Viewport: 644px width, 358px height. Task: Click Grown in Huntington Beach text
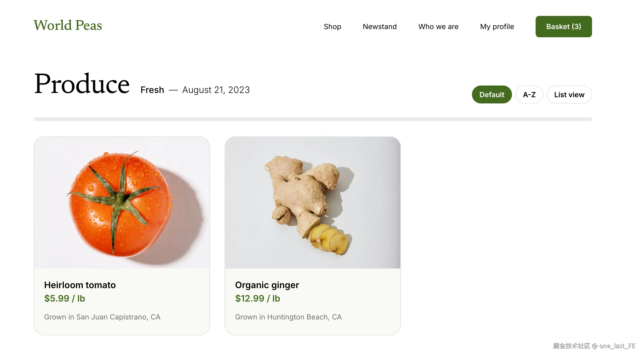pos(288,317)
